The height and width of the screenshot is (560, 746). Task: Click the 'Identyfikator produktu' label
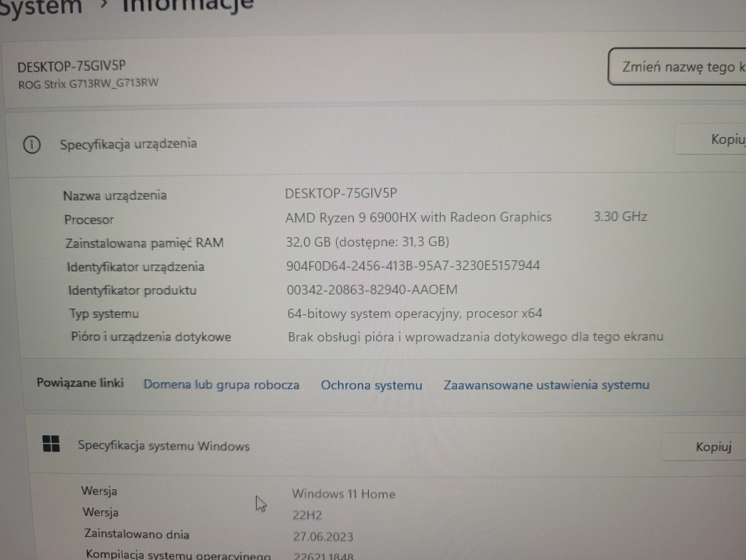[132, 290]
